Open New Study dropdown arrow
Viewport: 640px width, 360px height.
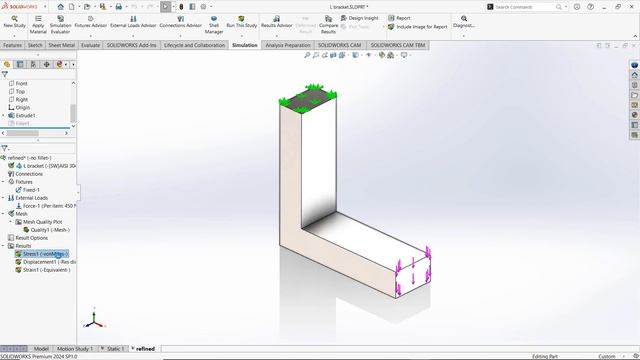(x=14, y=36)
